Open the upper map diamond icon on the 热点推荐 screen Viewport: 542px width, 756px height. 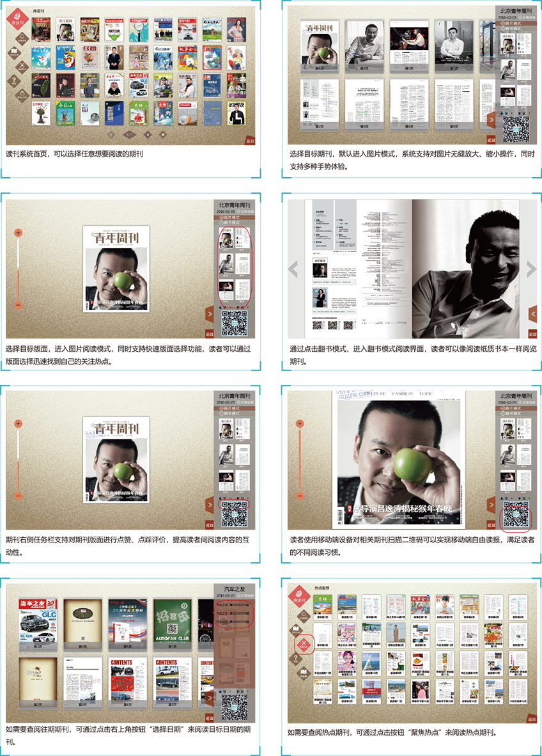(297, 629)
